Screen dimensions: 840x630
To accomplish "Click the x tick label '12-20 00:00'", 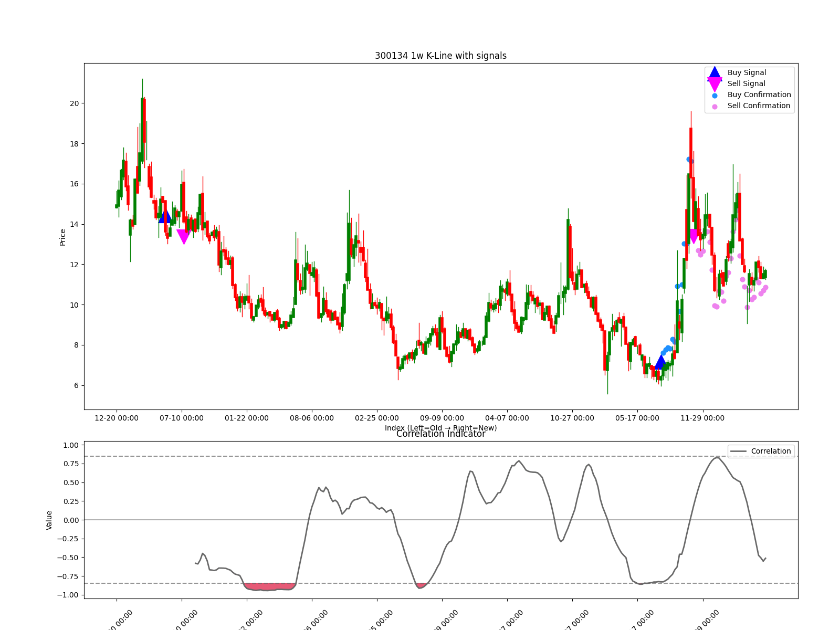I will (x=117, y=418).
